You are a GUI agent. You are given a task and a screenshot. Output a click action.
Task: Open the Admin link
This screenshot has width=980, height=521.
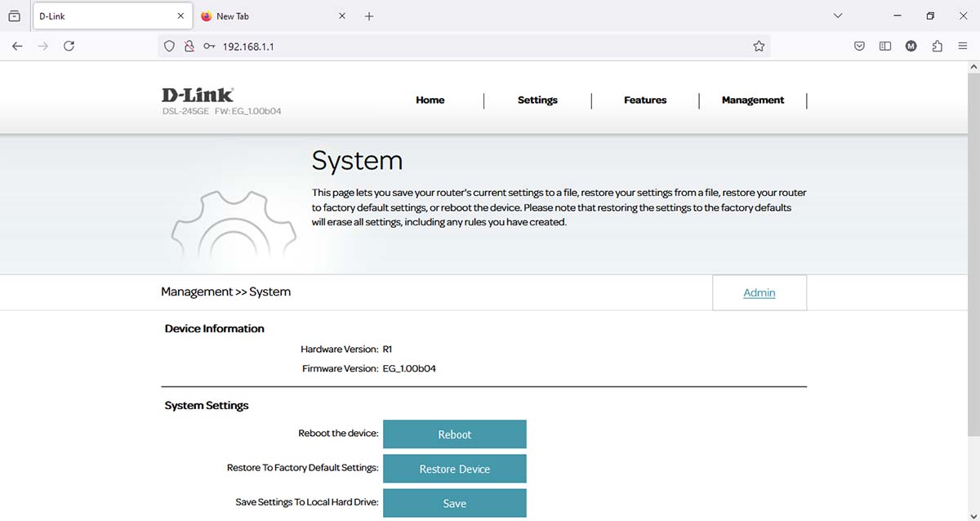(x=759, y=293)
